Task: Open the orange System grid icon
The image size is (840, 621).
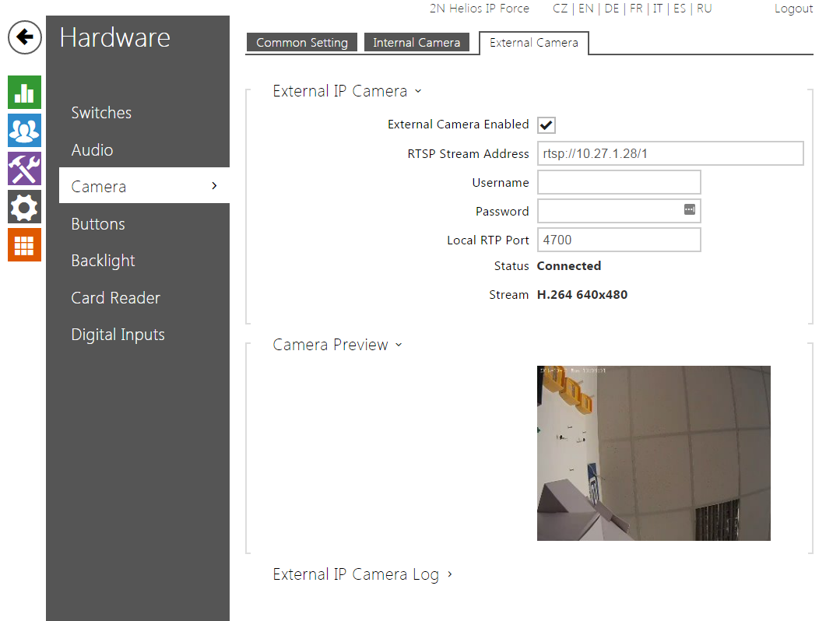Action: click(24, 244)
